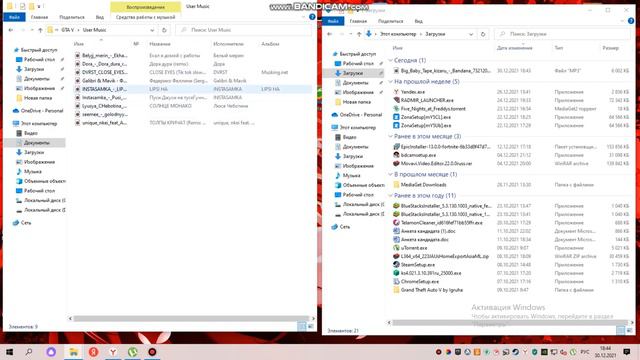Select unique_nkei_feat audio file
This screenshot has width=640, height=360.
pyautogui.click(x=104, y=123)
